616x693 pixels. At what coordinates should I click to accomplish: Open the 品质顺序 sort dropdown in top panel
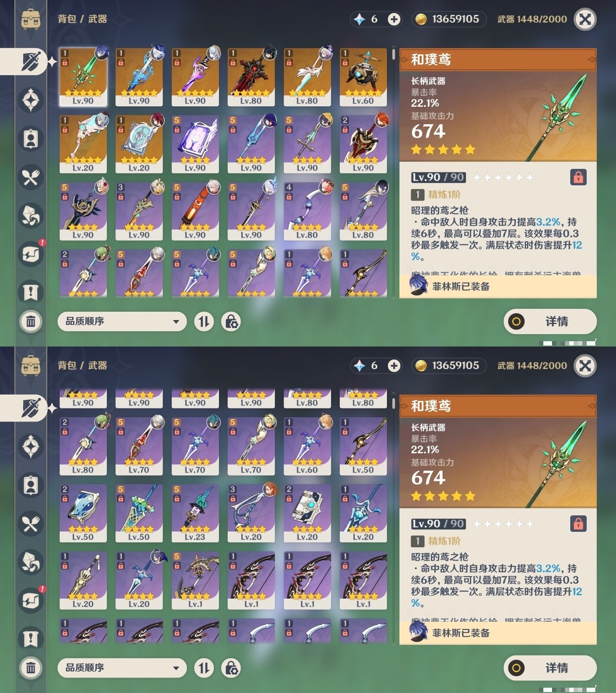(x=122, y=321)
